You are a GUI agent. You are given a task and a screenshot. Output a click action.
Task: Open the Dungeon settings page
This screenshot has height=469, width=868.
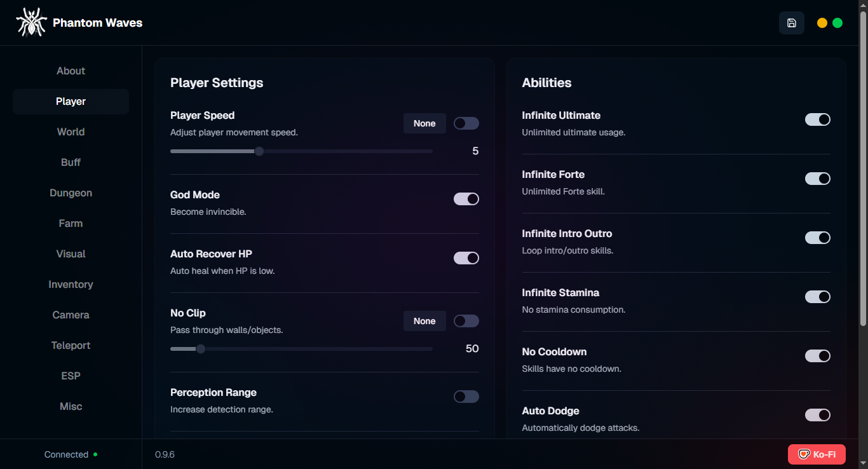pos(71,193)
